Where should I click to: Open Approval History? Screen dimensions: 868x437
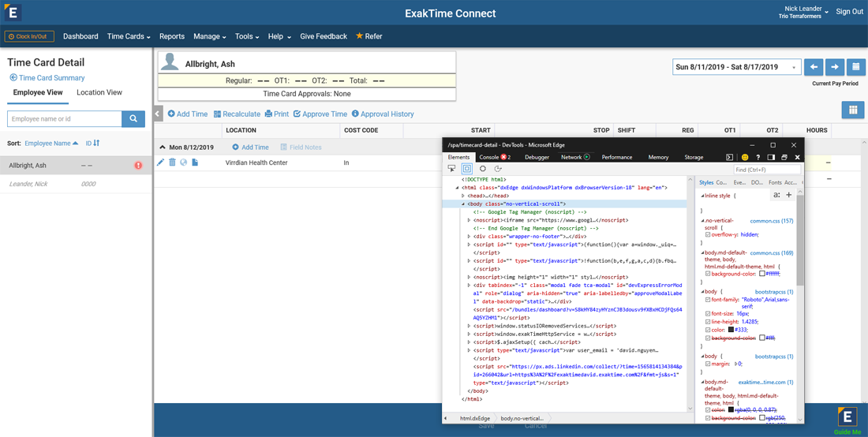click(383, 114)
